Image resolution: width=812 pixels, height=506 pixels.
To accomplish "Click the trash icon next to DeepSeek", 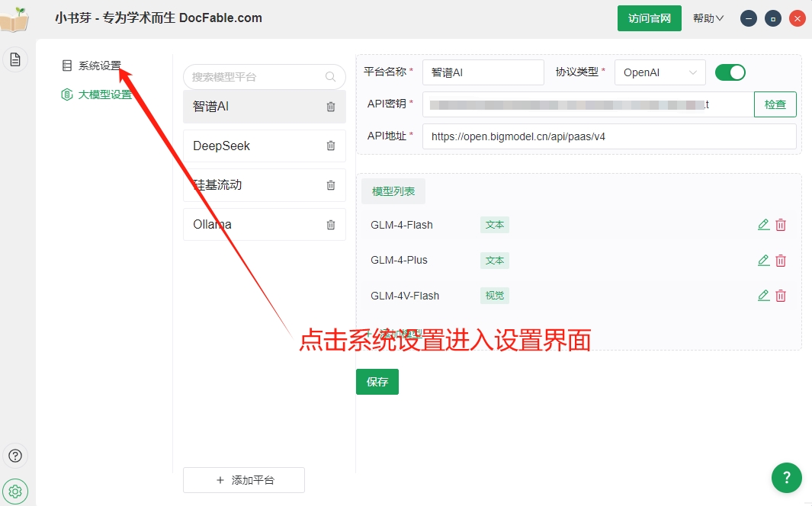I will tap(330, 146).
